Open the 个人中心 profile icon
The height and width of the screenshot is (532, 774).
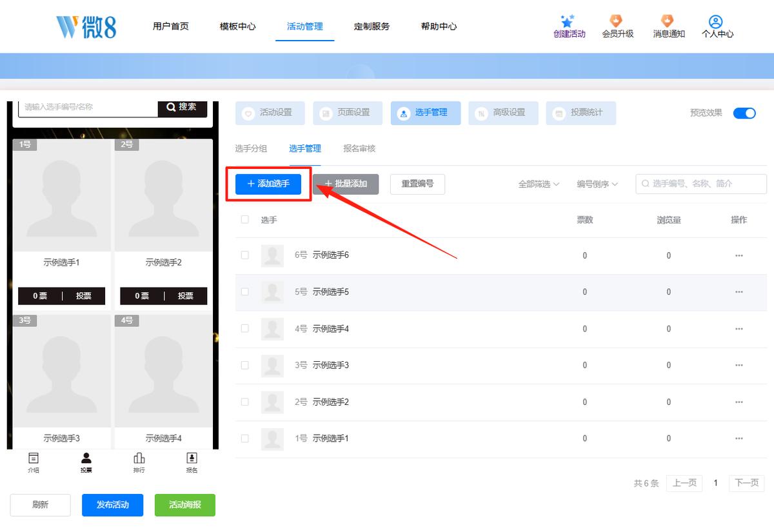tap(715, 21)
